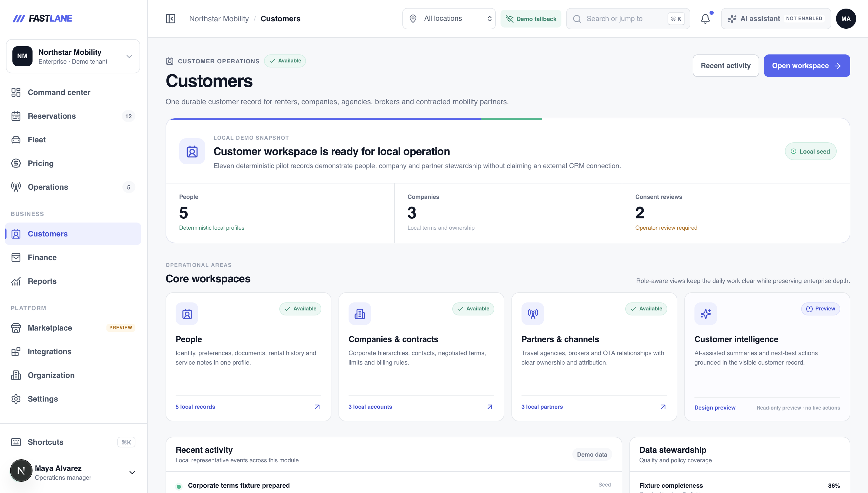Click the People card arrow icon
The height and width of the screenshot is (493, 868).
point(317,407)
